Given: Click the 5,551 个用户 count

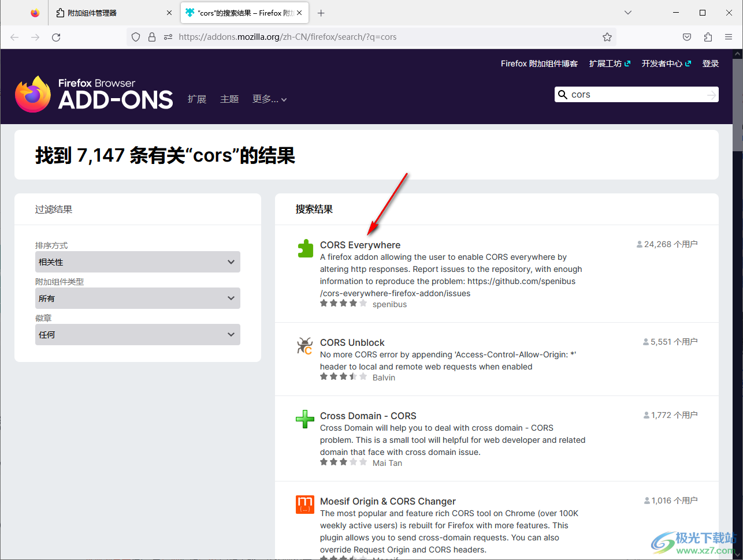Looking at the screenshot, I should point(670,342).
